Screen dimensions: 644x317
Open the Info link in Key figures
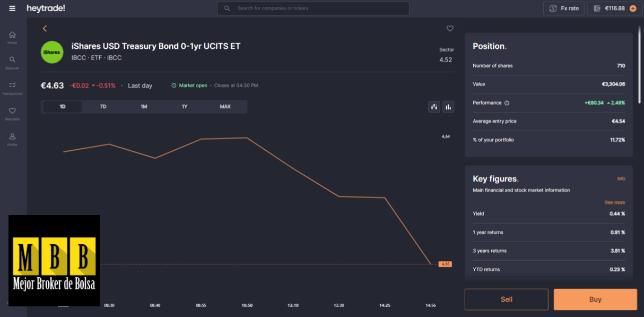tap(621, 179)
